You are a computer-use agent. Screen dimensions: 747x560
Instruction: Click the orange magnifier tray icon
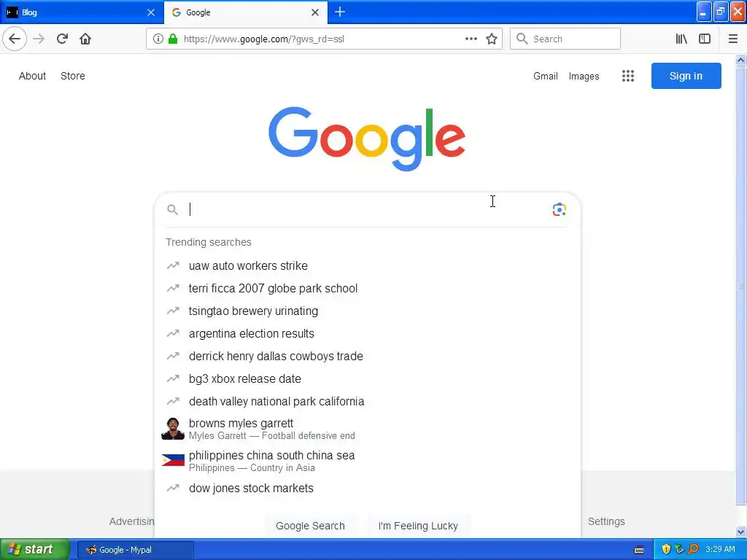(x=693, y=549)
